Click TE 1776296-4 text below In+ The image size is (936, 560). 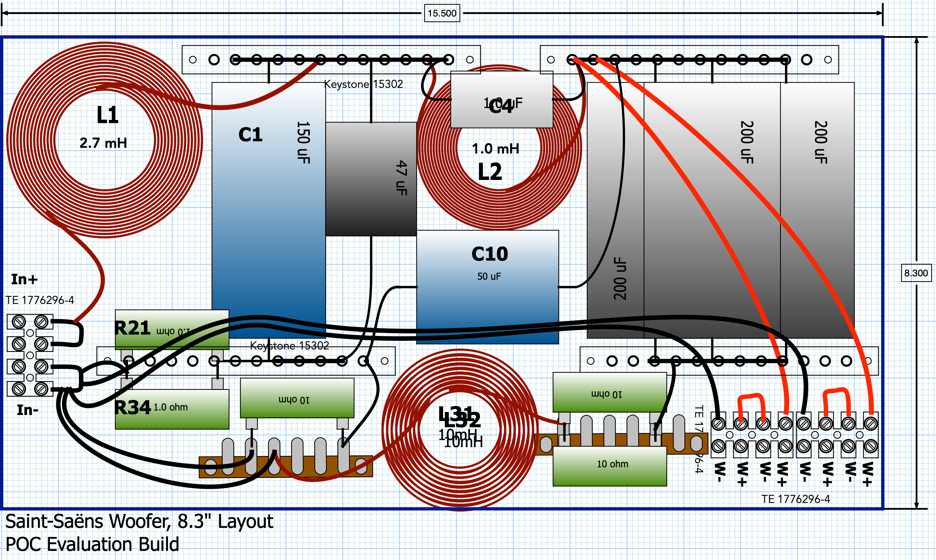pos(40,300)
